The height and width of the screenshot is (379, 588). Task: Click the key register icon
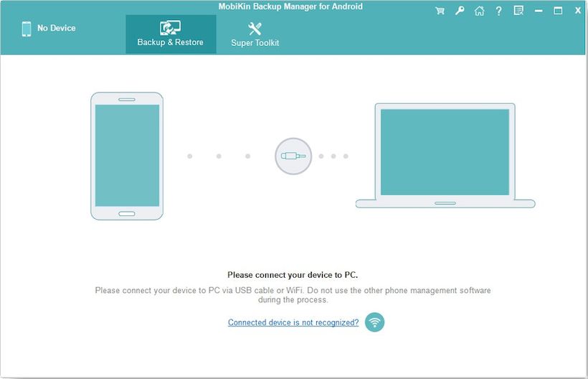460,11
